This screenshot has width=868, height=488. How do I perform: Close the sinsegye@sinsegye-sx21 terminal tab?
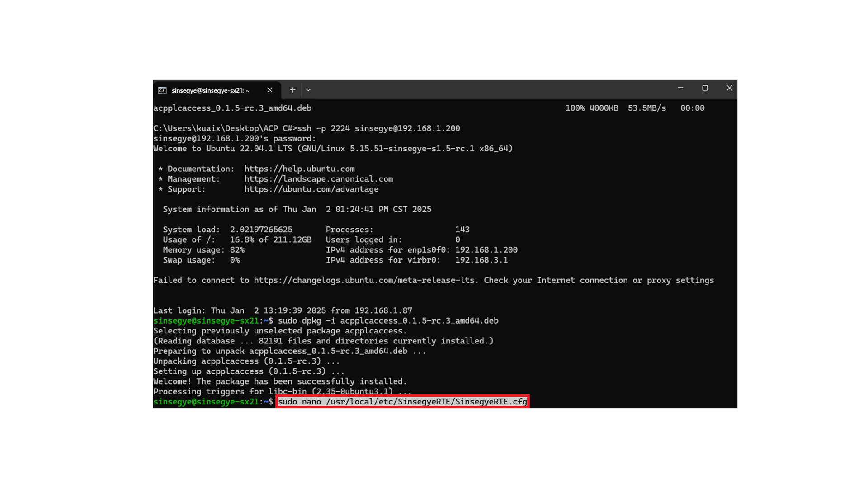coord(270,90)
